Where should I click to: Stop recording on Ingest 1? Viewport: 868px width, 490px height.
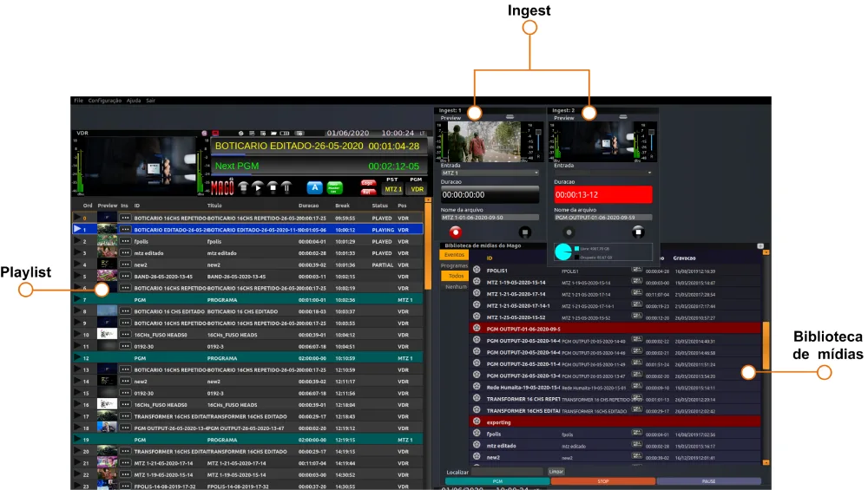point(525,232)
